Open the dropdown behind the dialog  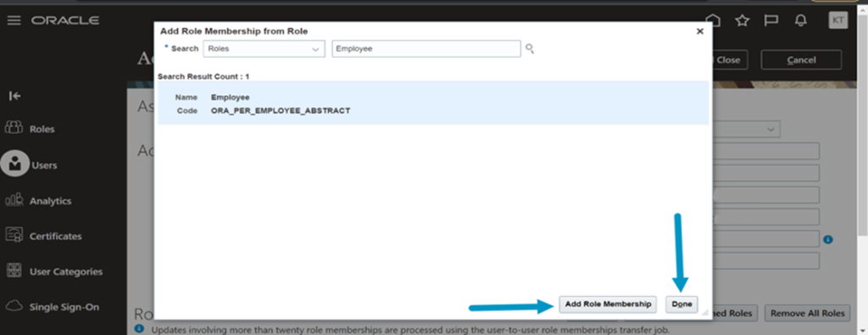point(746,129)
